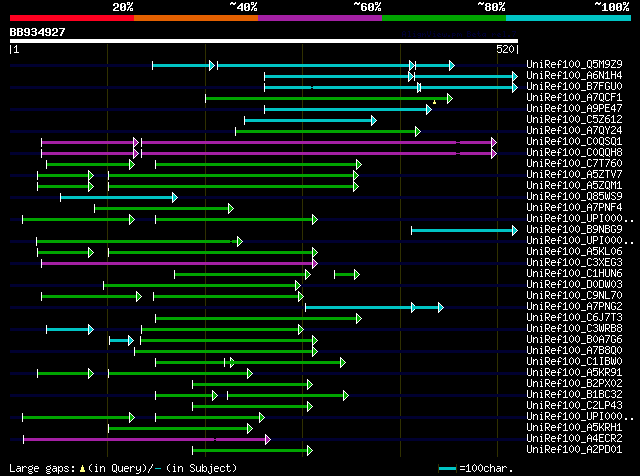
Task: Select the UniRef100_A5ZQM1 label
Action: point(574,185)
